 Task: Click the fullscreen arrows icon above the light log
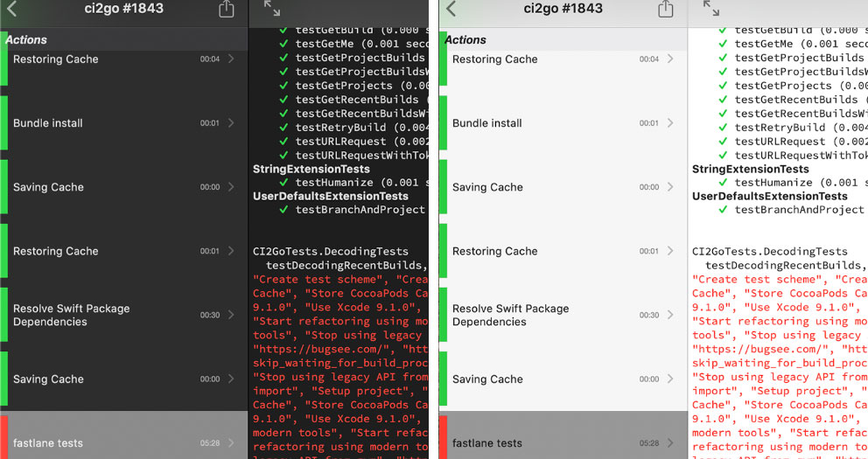coord(711,9)
